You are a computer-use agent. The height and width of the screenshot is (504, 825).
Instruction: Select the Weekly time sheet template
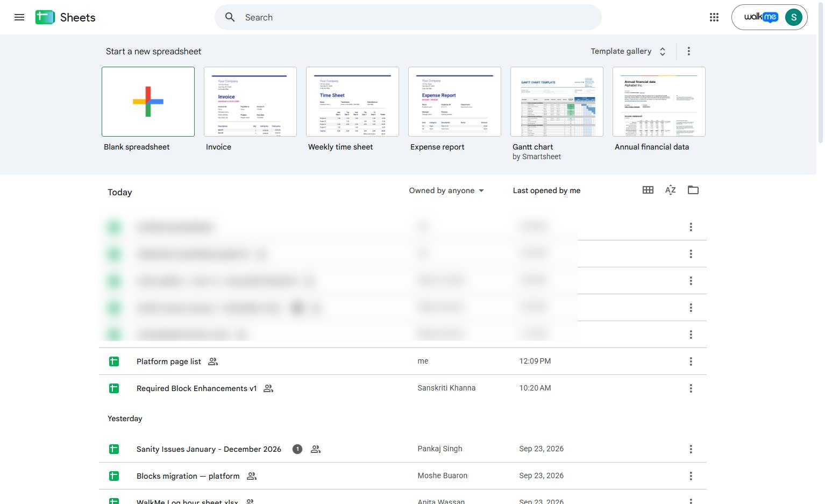pos(352,102)
